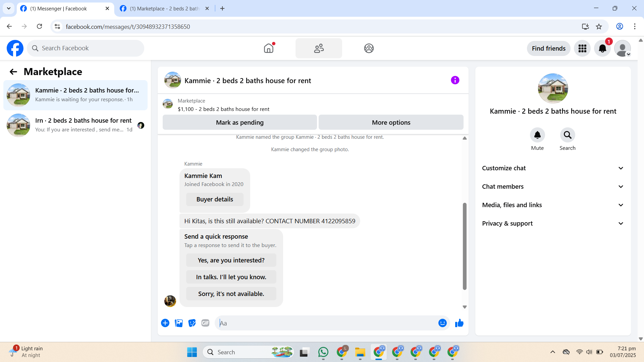
Task: Expand Privacy & support section
Action: coord(553,224)
